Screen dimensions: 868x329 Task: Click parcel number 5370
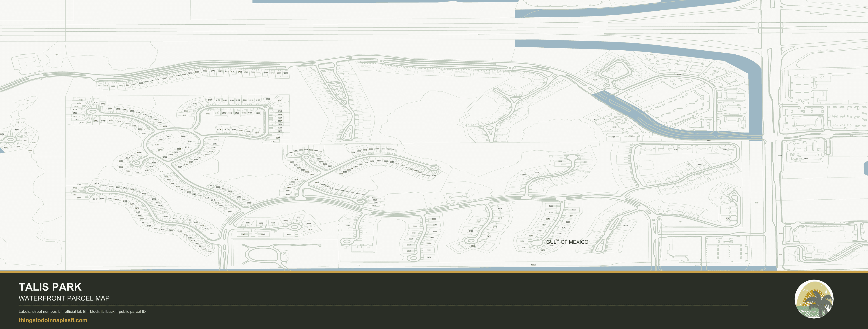click(x=537, y=173)
